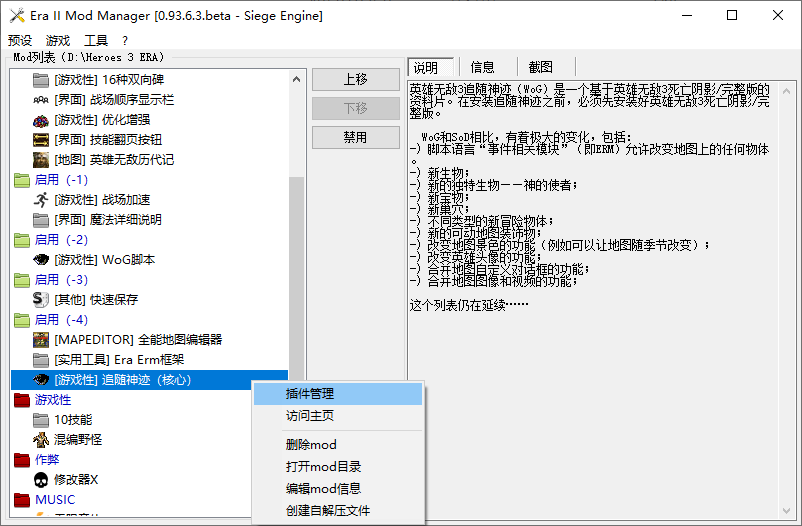This screenshot has width=802, height=526.
Task: Select the [游戏性] WoG脚本 mod entry
Action: (104, 260)
